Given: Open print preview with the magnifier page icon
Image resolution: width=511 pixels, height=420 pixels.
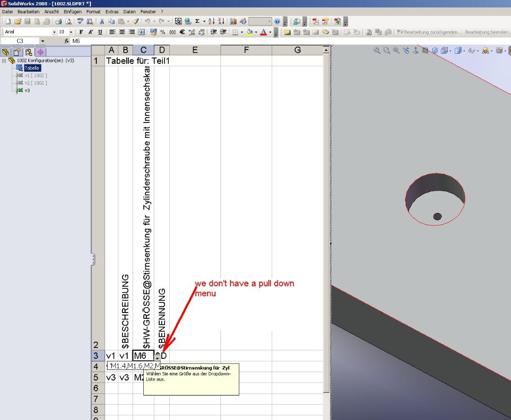Looking at the screenshot, I should (69, 21).
